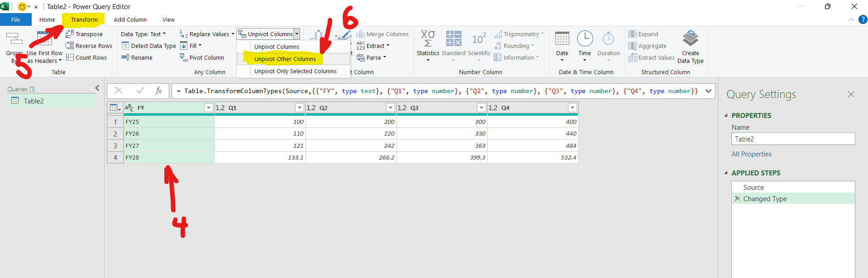Click the All Properties link

[x=751, y=154]
